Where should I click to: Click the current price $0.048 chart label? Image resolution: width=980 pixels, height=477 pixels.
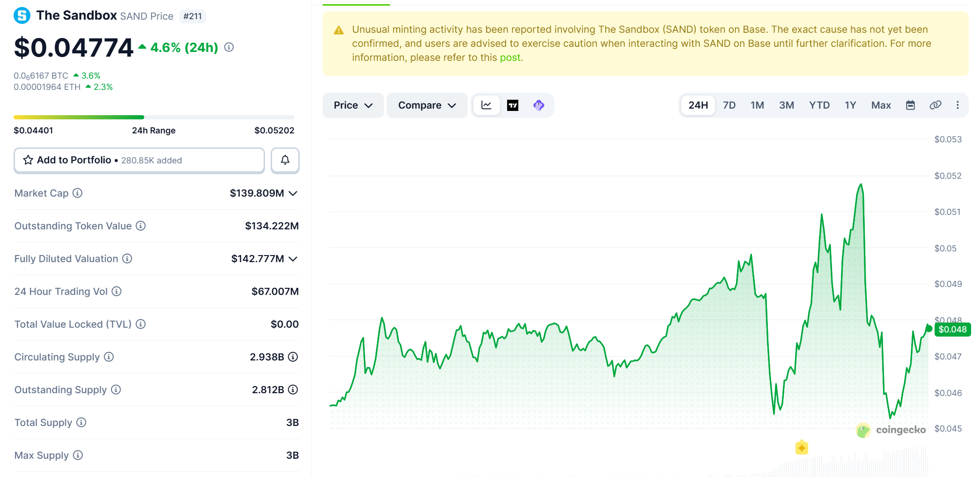tap(952, 330)
